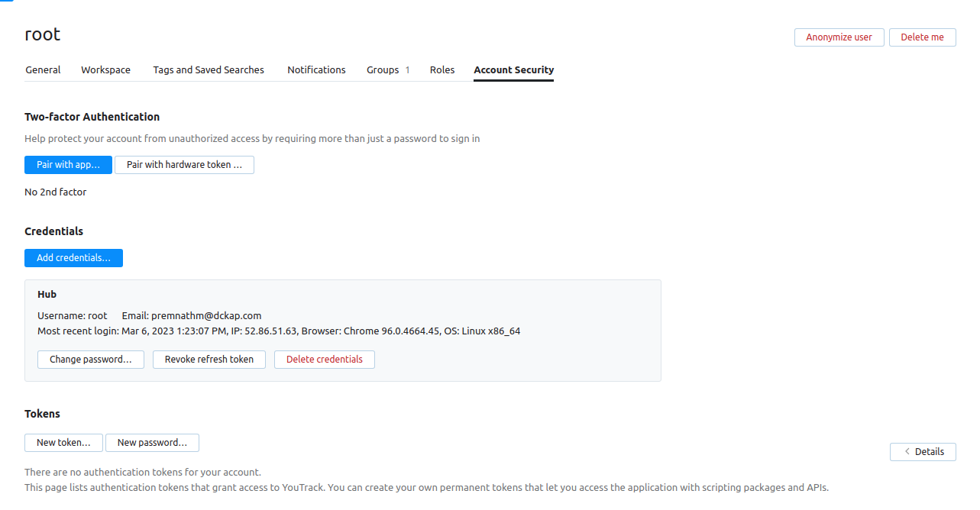Show the user's Groups
The height and width of the screenshot is (510, 980).
[x=383, y=69]
